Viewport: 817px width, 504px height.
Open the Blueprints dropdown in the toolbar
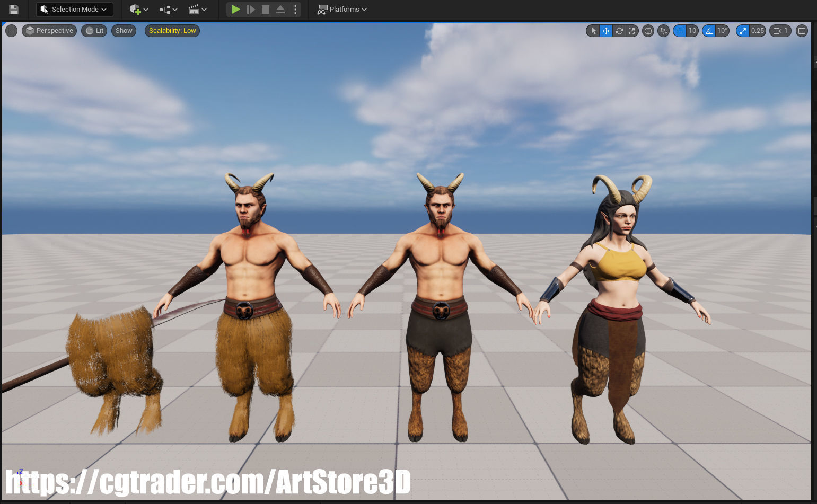pyautogui.click(x=168, y=10)
